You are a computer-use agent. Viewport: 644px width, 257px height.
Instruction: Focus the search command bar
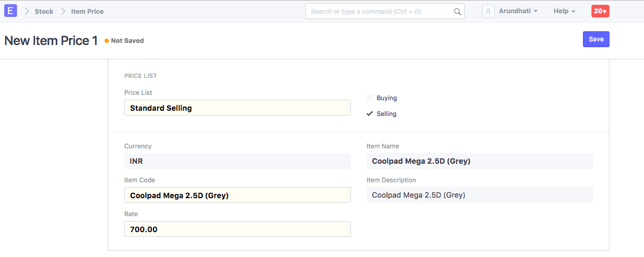coord(380,11)
